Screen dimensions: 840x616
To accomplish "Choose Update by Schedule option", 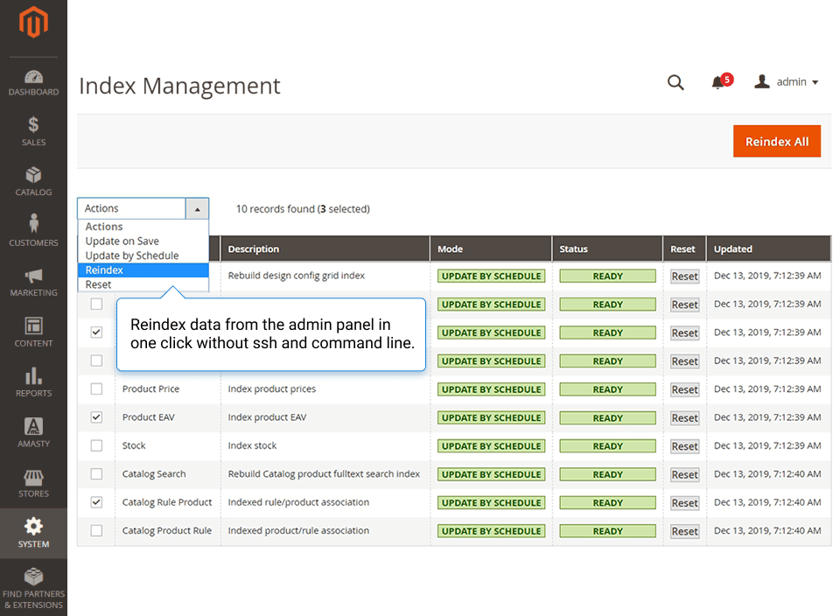I will click(x=143, y=255).
